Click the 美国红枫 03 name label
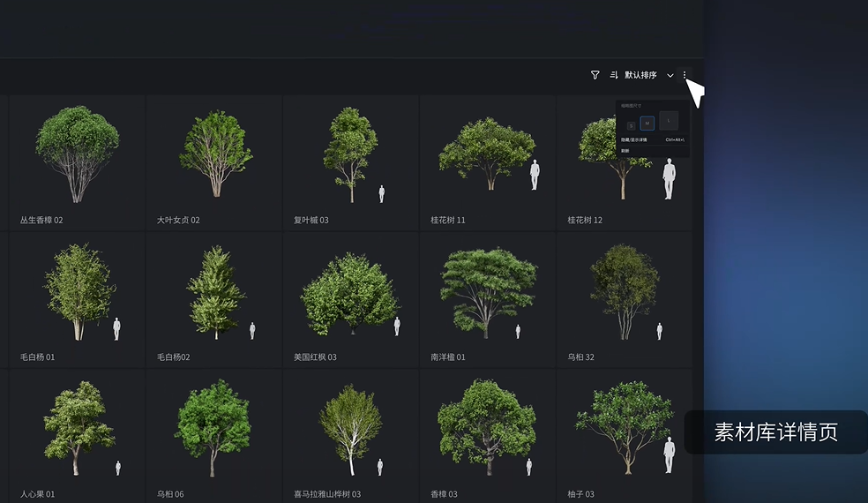Viewport: 868px width, 503px height. [315, 357]
